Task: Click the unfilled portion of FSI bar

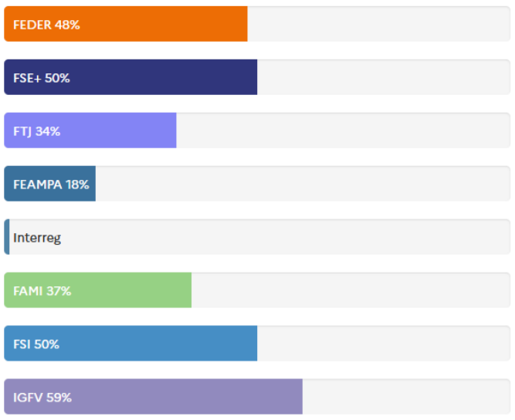Action: [x=383, y=344]
